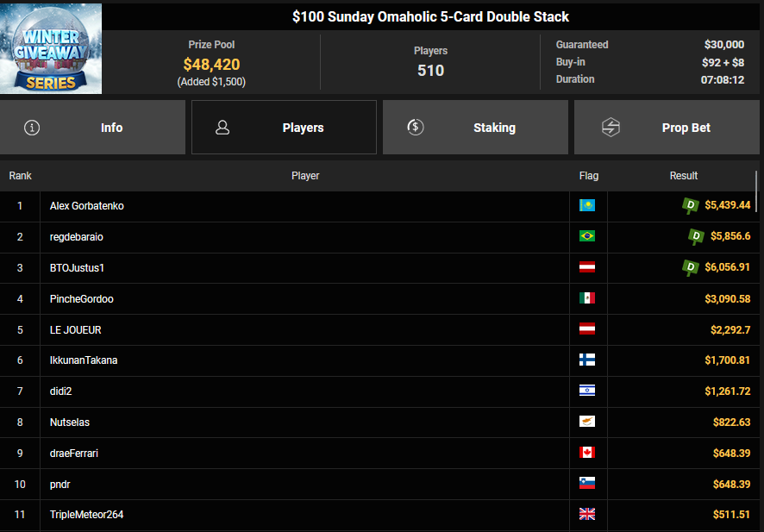This screenshot has height=532, width=764.
Task: Click regdebaraio's green deal badge
Action: 696,236
